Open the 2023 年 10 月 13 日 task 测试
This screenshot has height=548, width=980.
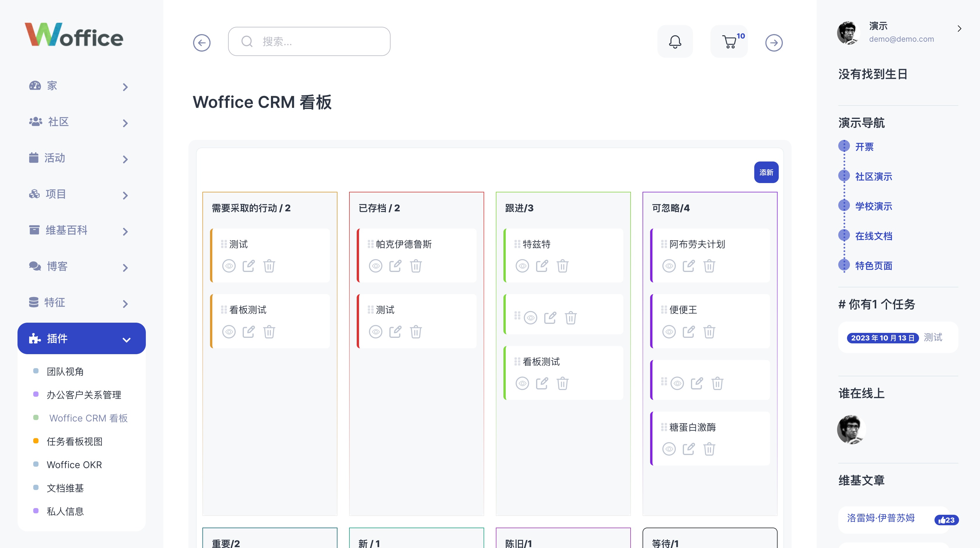(x=898, y=337)
